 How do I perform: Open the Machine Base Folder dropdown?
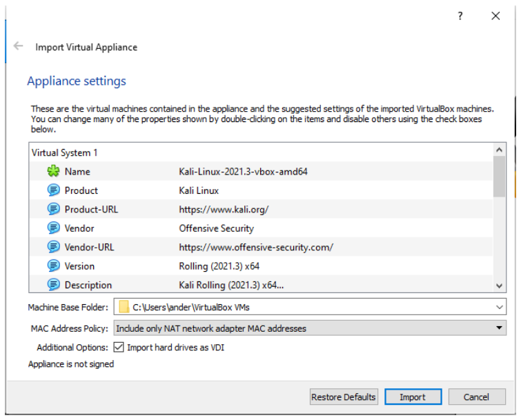tap(499, 307)
